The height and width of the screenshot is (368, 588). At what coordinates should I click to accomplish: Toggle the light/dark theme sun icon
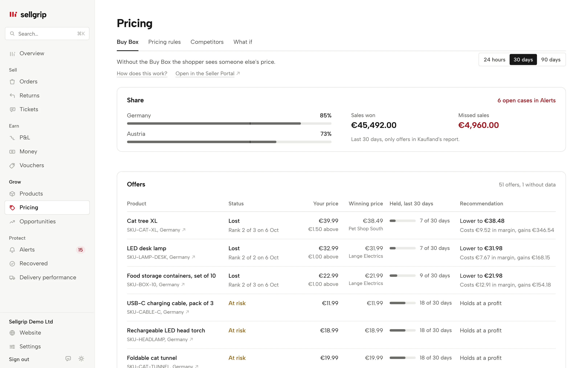tap(81, 359)
